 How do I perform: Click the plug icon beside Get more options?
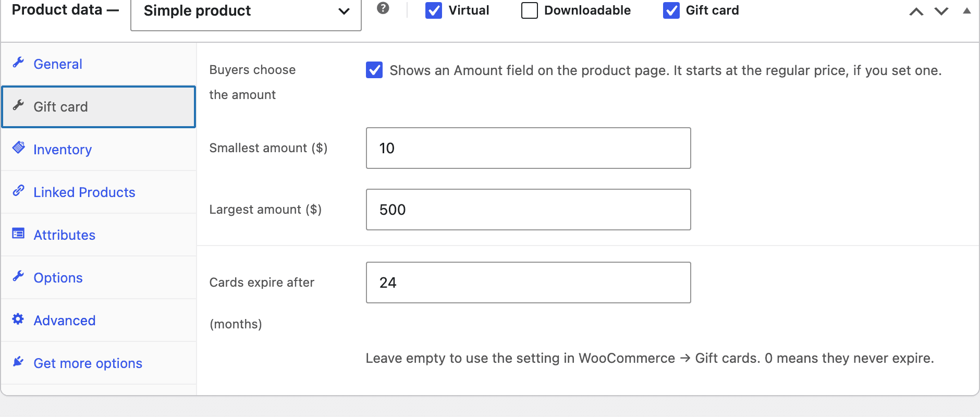pyautogui.click(x=18, y=362)
